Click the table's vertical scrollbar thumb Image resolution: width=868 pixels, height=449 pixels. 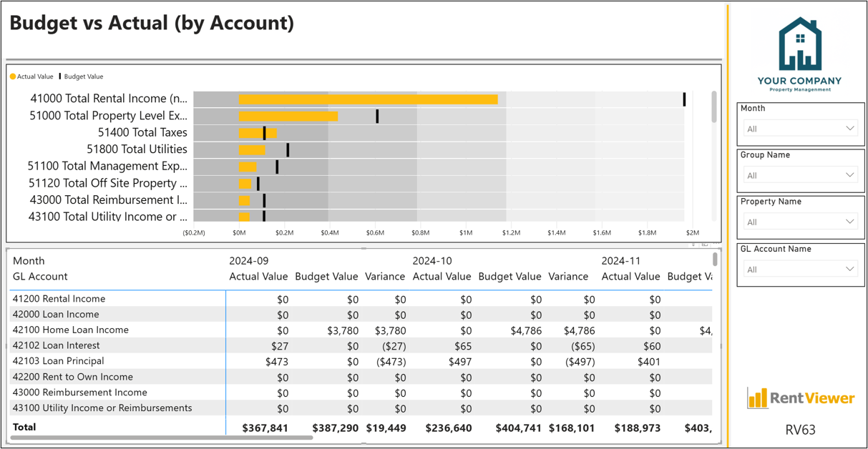point(714,260)
